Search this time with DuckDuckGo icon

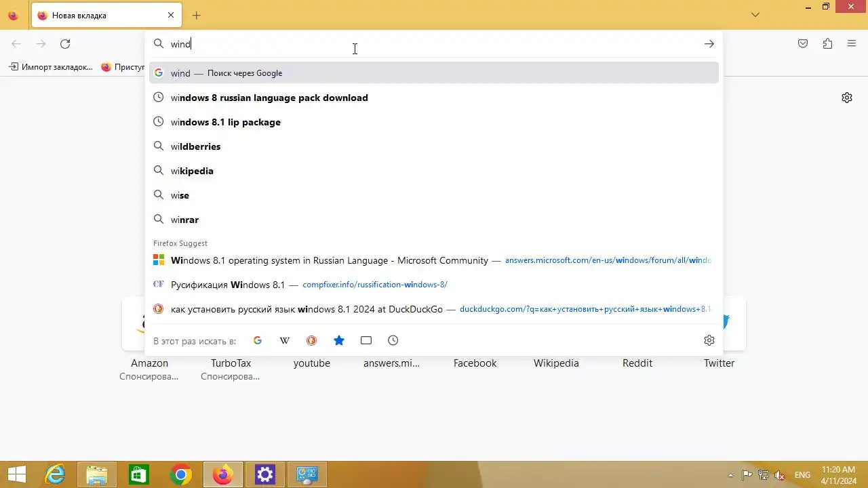coord(312,340)
